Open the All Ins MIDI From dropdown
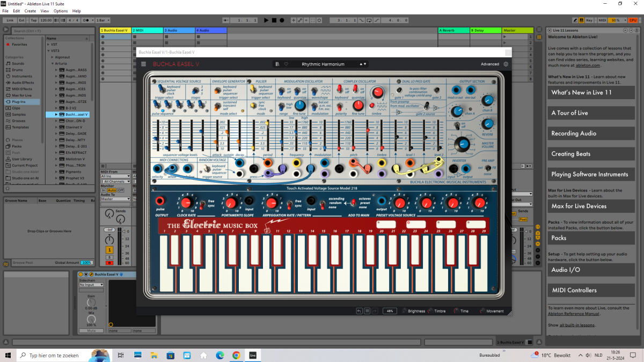 [x=114, y=176]
